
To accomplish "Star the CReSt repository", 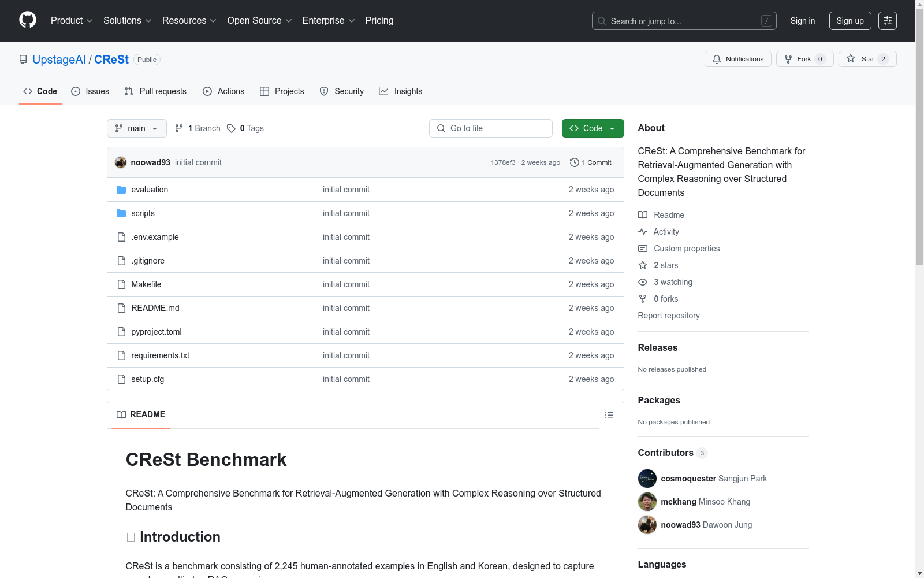I will 867,59.
